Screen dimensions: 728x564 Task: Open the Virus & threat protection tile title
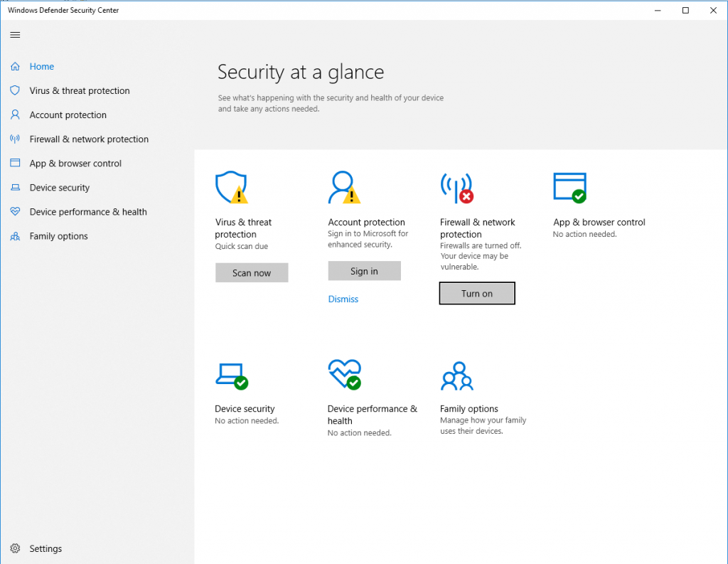click(243, 228)
